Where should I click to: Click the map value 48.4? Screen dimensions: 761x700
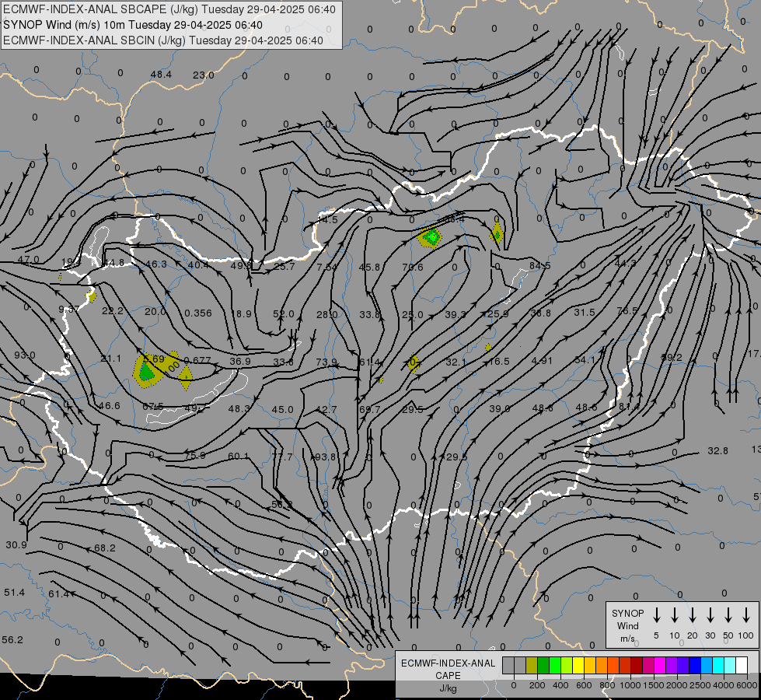pyautogui.click(x=161, y=75)
